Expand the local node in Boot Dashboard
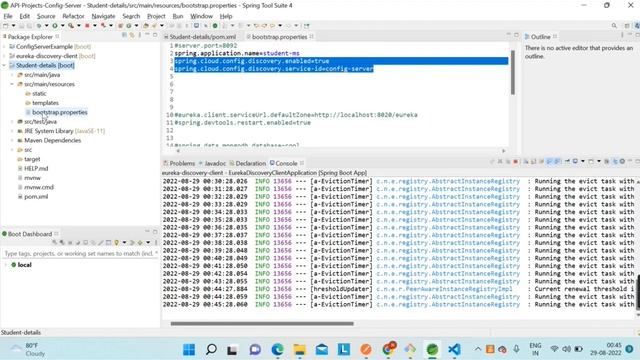 (x=5, y=265)
